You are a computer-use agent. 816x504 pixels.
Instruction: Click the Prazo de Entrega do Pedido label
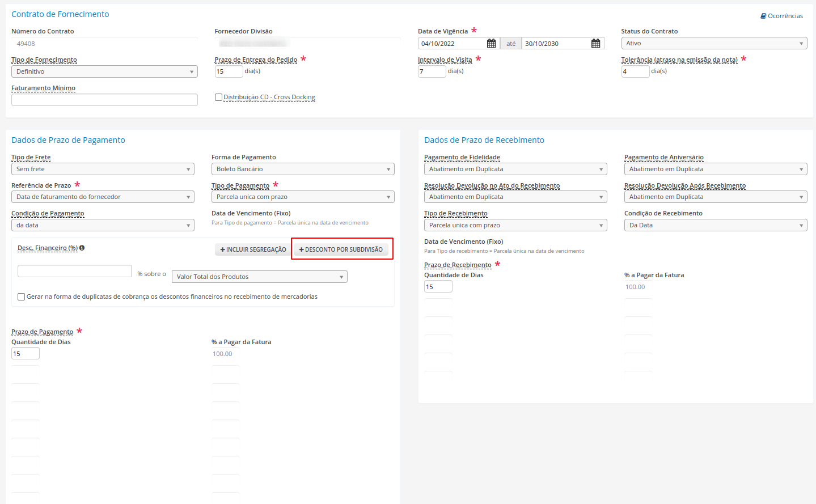tap(256, 60)
